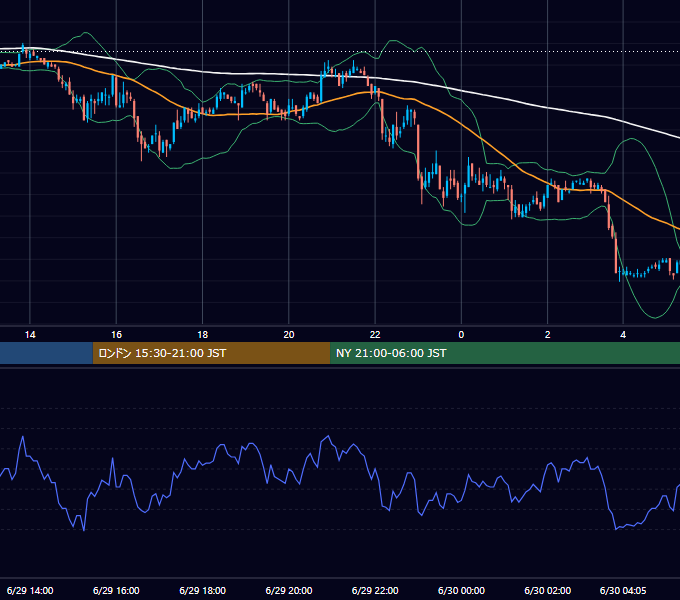
Task: Click hour label 4 on price chart axis
Action: [623, 335]
